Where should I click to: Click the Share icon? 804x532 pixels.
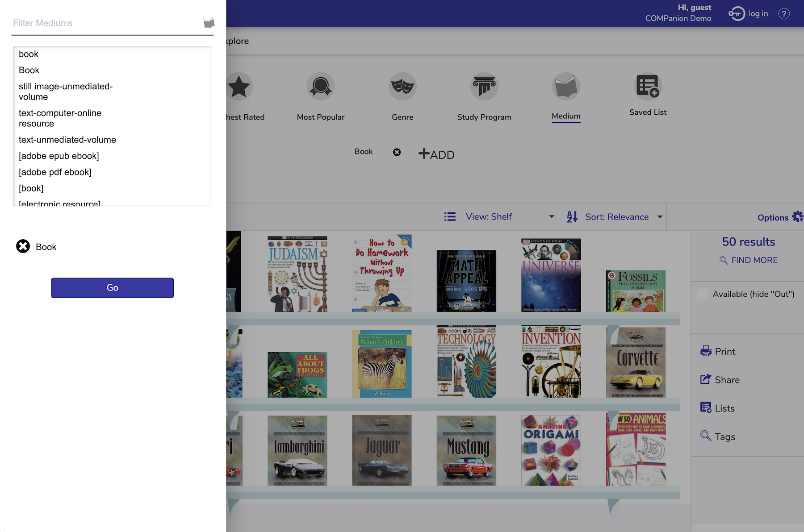coord(706,380)
